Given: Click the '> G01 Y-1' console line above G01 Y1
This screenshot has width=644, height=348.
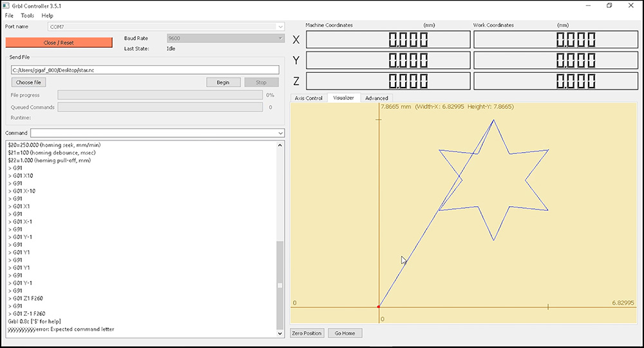Looking at the screenshot, I should [20, 237].
